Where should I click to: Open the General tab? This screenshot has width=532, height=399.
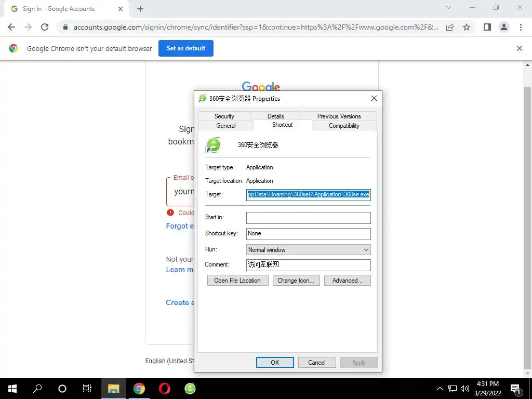pos(225,126)
